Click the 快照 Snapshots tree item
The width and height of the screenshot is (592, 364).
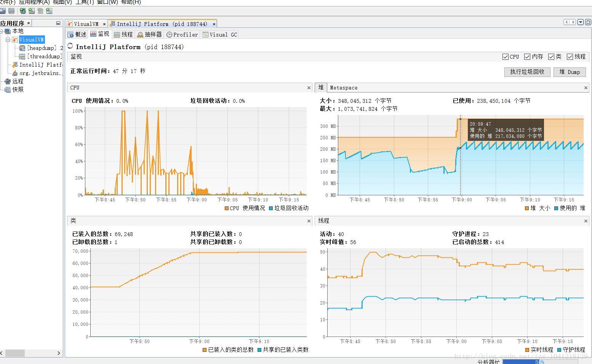pyautogui.click(x=18, y=90)
